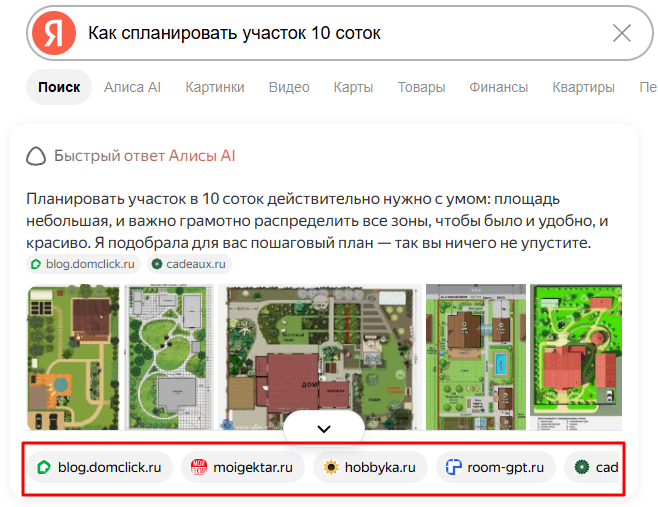Open fifth thumbnail with red roofs

[x=576, y=357]
